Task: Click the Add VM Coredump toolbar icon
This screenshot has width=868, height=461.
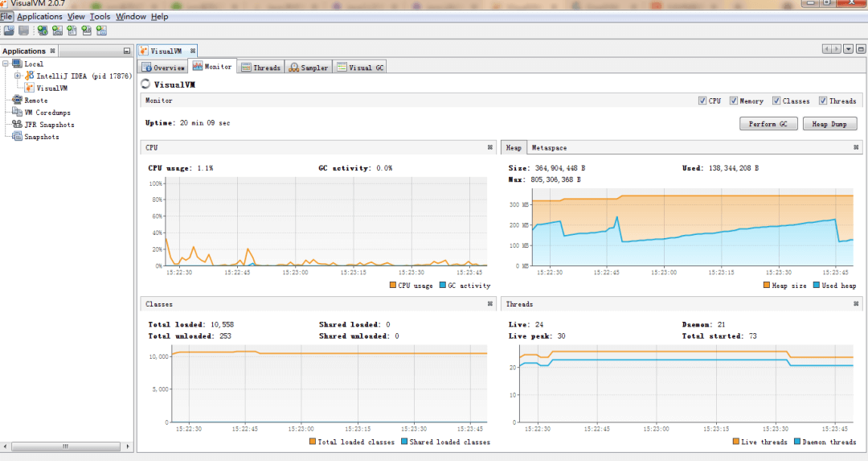Action: click(72, 31)
